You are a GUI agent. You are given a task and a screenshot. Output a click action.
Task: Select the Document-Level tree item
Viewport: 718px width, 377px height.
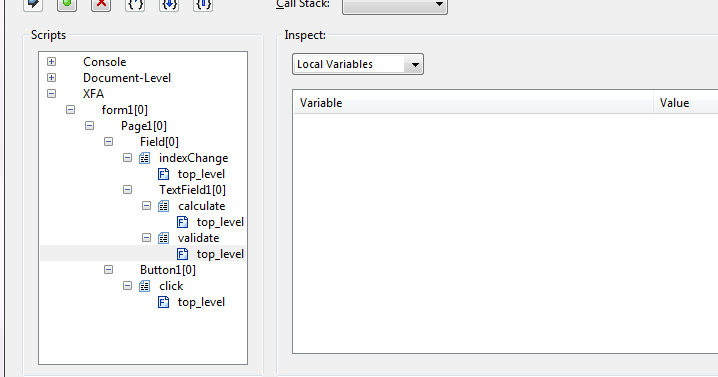(x=127, y=78)
